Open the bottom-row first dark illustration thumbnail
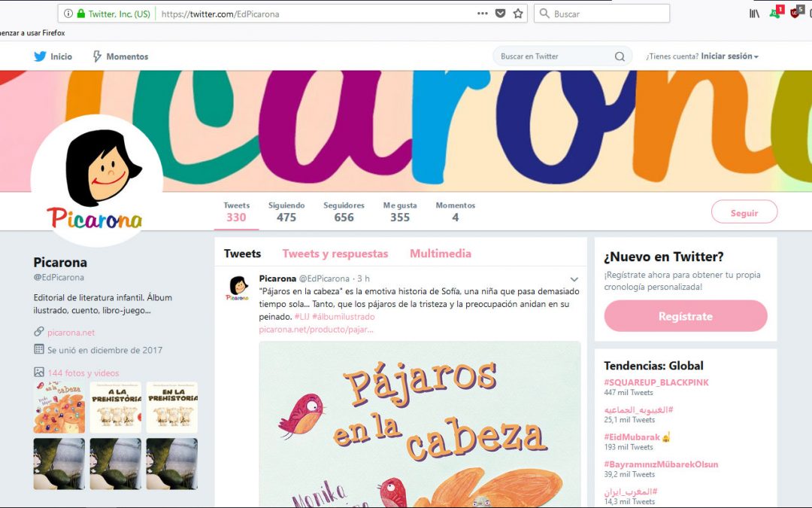 tap(59, 464)
